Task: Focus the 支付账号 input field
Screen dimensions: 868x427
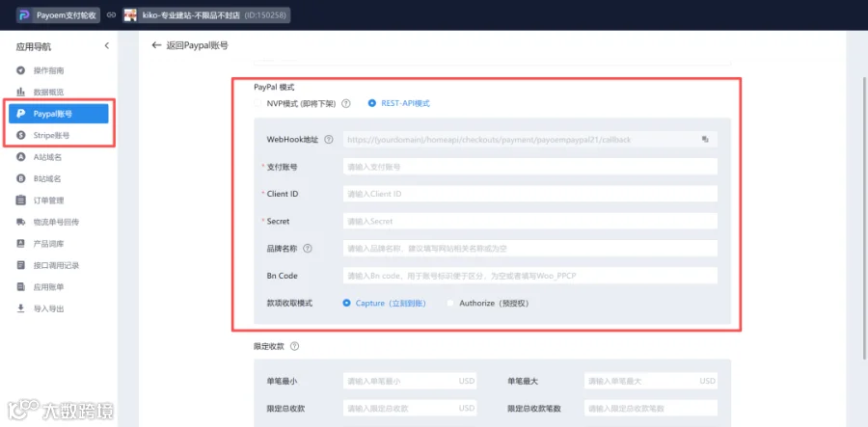Action: coord(530,167)
